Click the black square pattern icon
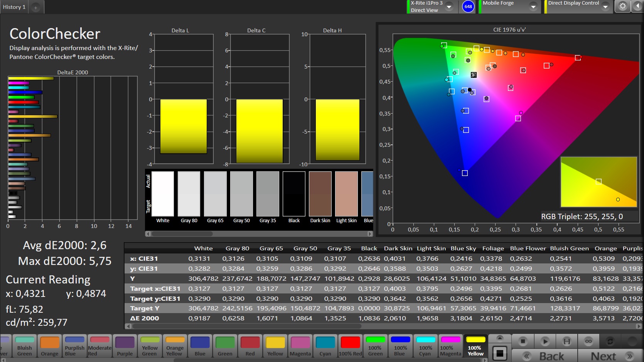This screenshot has width=644, height=362. (500, 353)
